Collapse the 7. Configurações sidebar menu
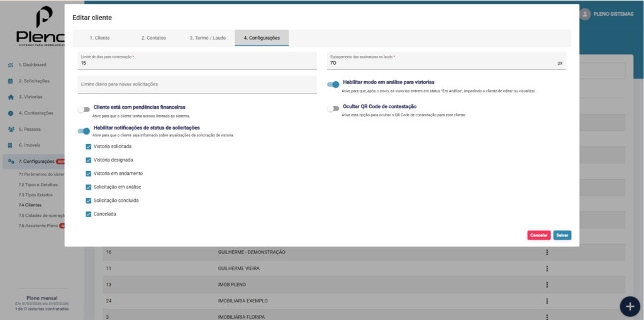Image resolution: width=644 pixels, height=320 pixels. pos(36,162)
